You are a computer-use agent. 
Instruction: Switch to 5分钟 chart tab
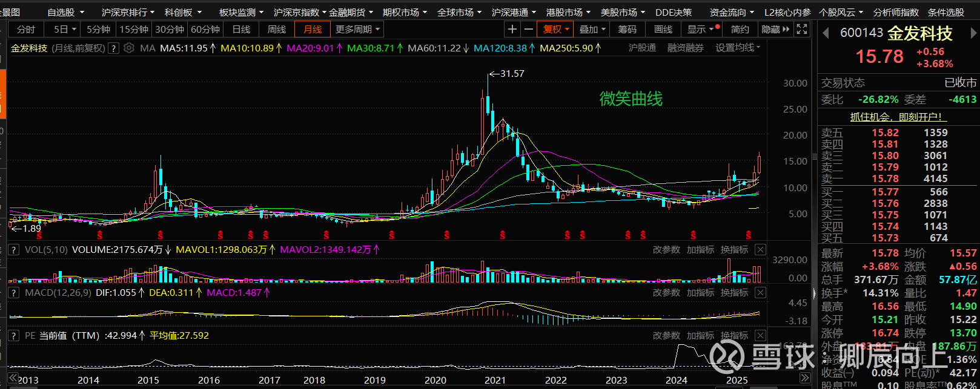[98, 29]
